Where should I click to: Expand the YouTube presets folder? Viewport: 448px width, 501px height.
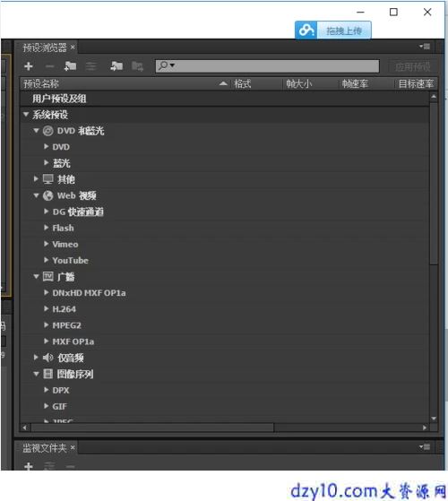pyautogui.click(x=47, y=260)
